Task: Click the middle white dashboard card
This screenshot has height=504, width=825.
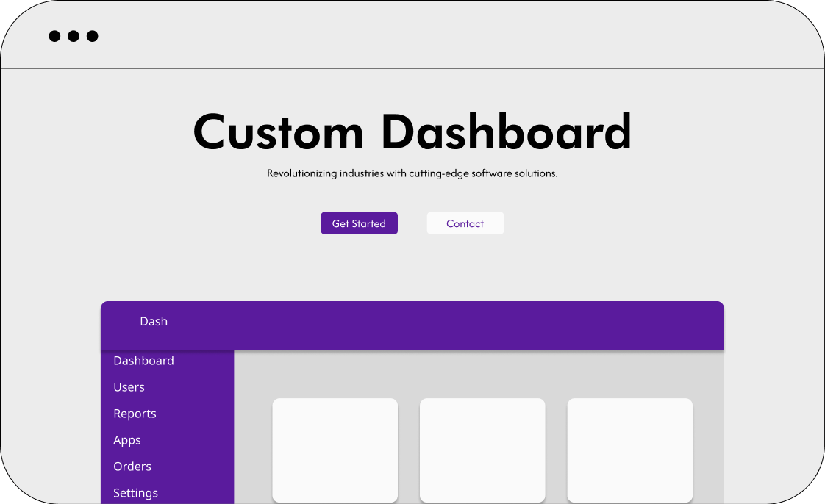Action: point(482,450)
